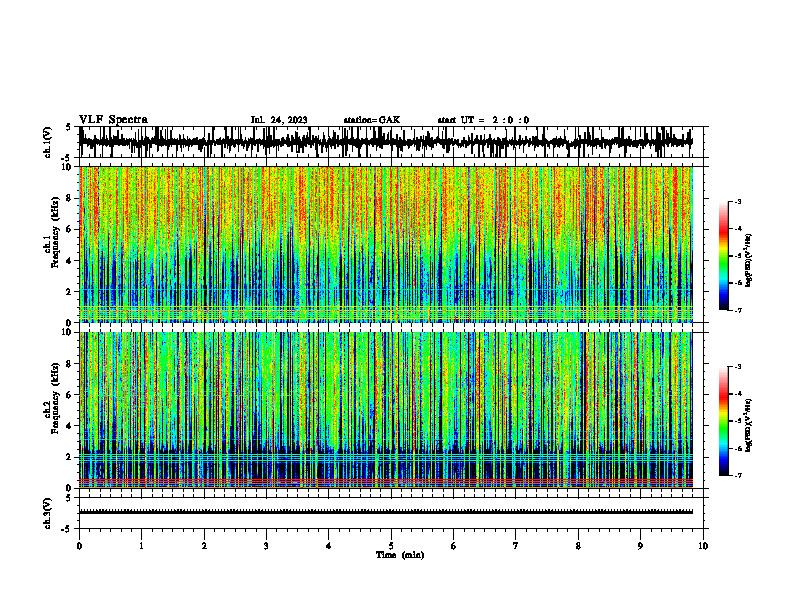Viewport: 792px width, 612px height.
Task: Click the 0 minute tick on time axis
Action: [x=79, y=546]
